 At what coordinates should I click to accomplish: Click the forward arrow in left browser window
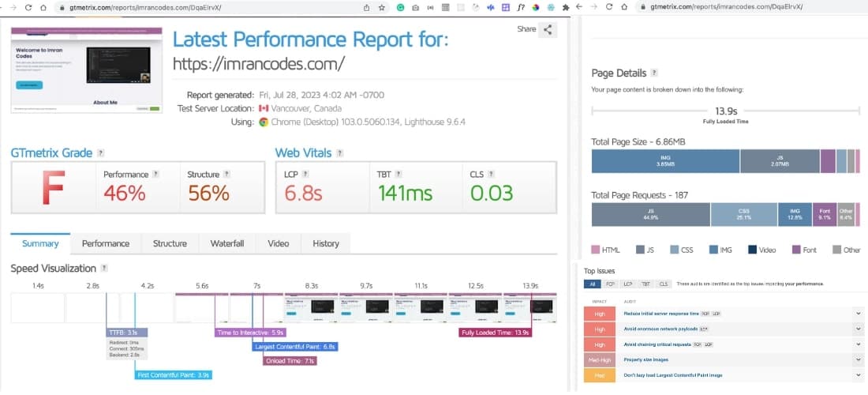[x=13, y=8]
